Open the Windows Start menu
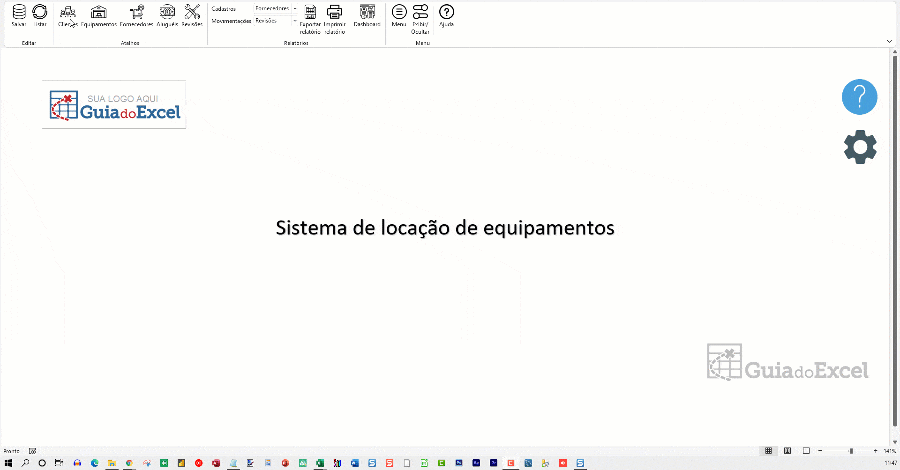This screenshot has width=900, height=470. (8, 463)
